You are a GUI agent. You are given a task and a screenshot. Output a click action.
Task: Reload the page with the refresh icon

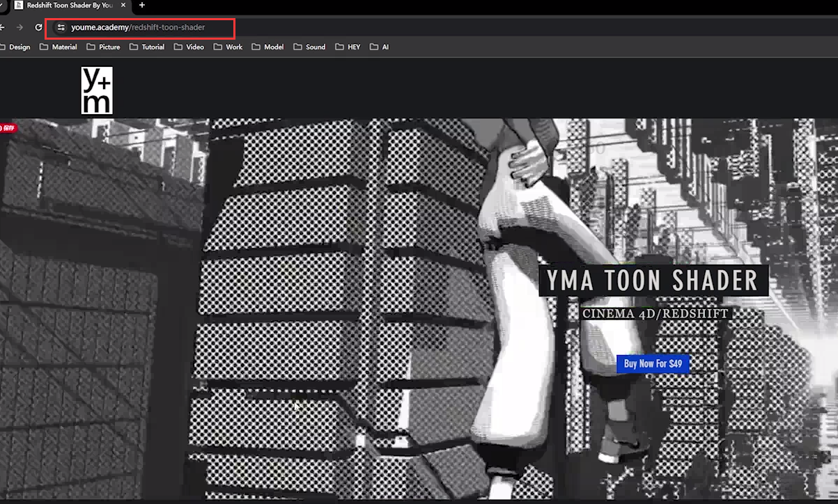pos(39,27)
